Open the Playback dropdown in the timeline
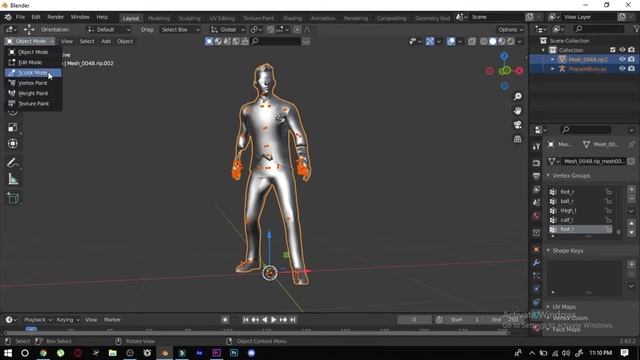 (x=38, y=320)
